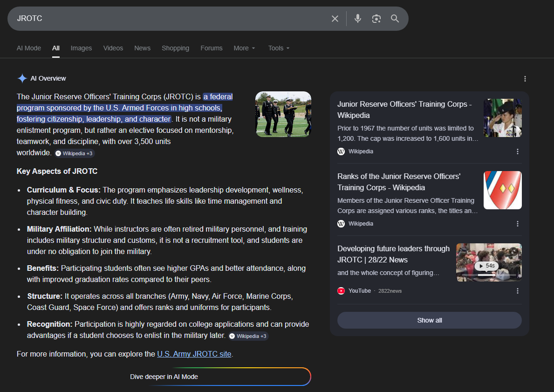The image size is (554, 392).
Task: Click the highlighted 'a federal program' text
Action: coord(124,108)
